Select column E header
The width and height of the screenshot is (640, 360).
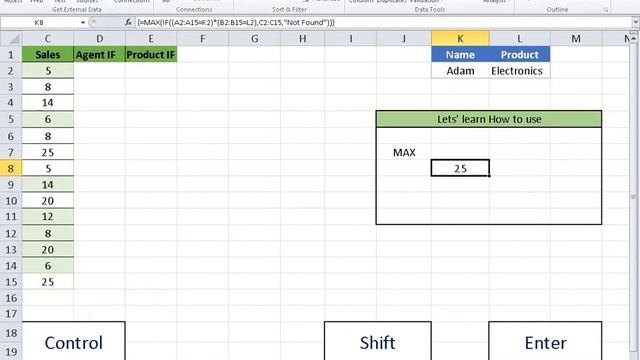151,39
